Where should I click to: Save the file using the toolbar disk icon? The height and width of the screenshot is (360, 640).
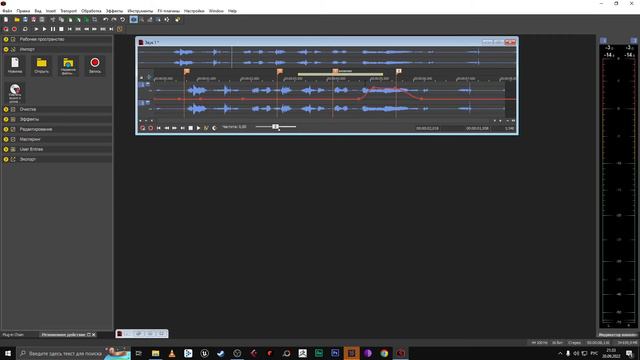click(x=25, y=20)
